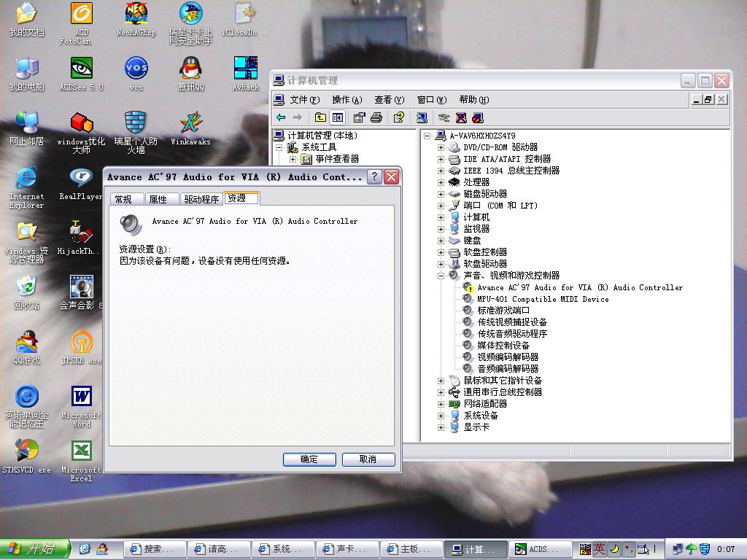Viewport: 747px width, 560px height.
Task: Click the Up one level folder icon
Action: [321, 117]
